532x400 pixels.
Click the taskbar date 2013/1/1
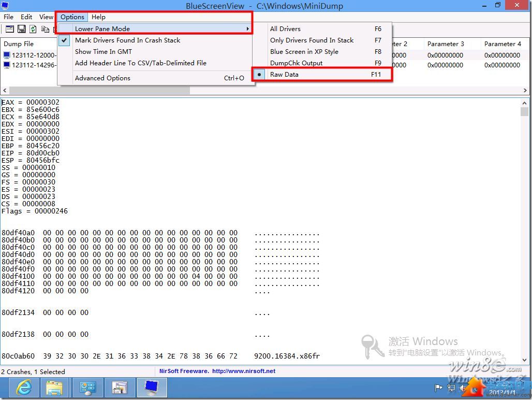pyautogui.click(x=502, y=393)
